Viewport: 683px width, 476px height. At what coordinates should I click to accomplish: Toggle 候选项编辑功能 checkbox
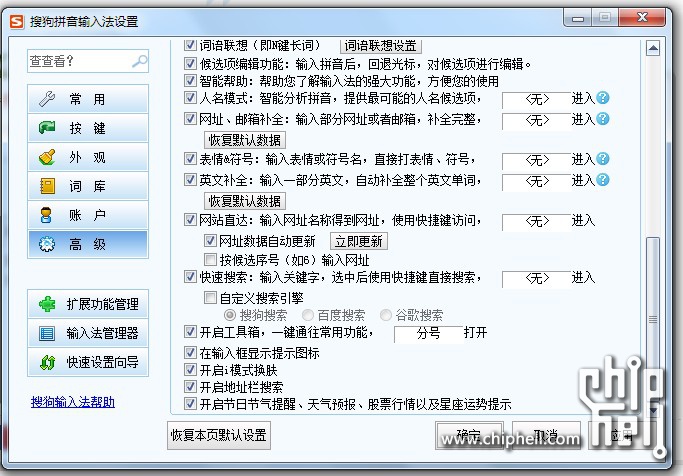pos(190,64)
